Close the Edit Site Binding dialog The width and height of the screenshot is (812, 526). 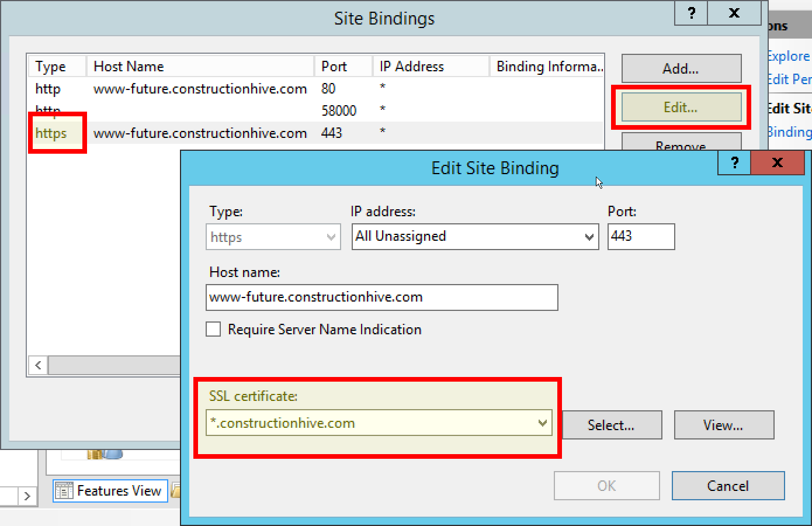point(777,162)
